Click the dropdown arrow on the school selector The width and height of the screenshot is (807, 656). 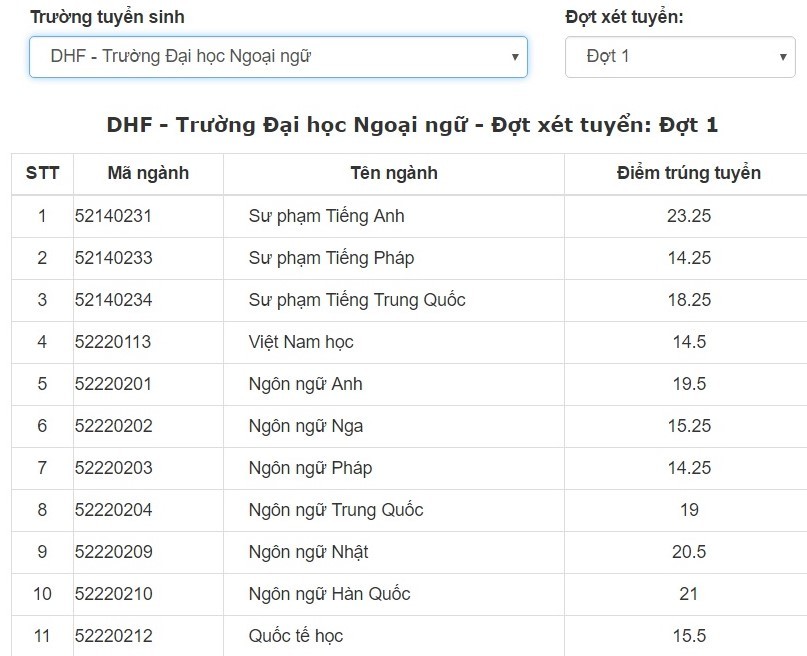tap(516, 58)
